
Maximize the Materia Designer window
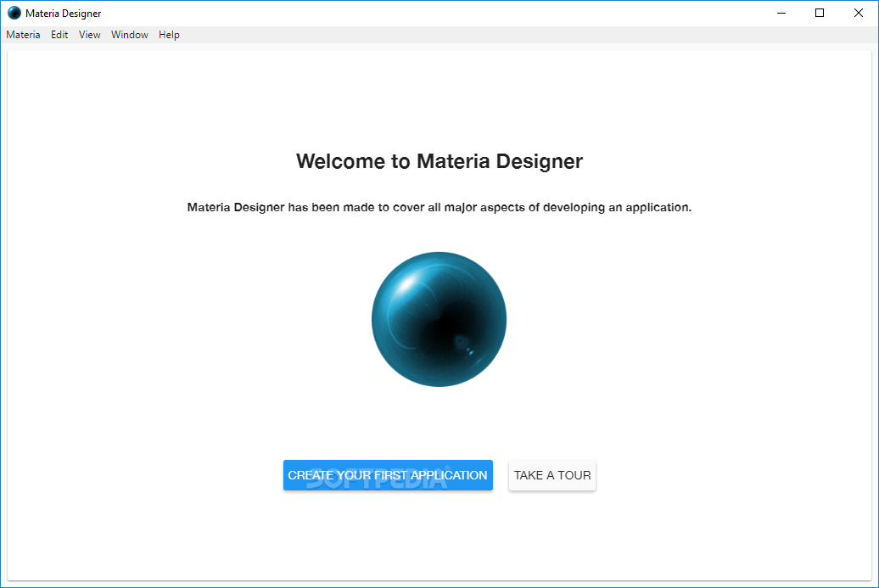[x=820, y=13]
